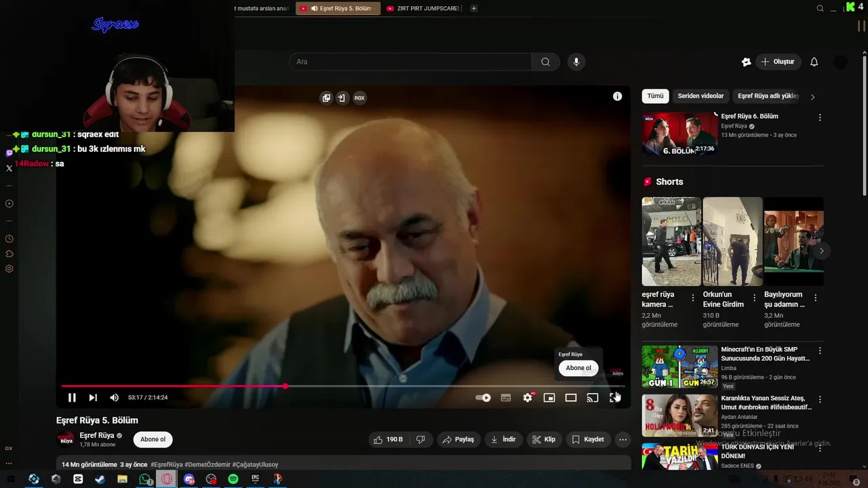Open options for 'eşref rüya kamera' short

(x=692, y=298)
